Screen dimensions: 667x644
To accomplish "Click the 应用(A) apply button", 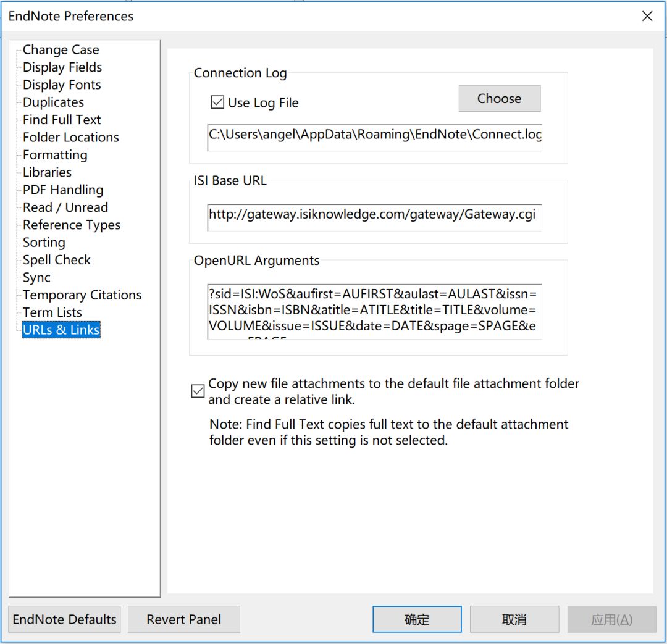I will [x=611, y=619].
